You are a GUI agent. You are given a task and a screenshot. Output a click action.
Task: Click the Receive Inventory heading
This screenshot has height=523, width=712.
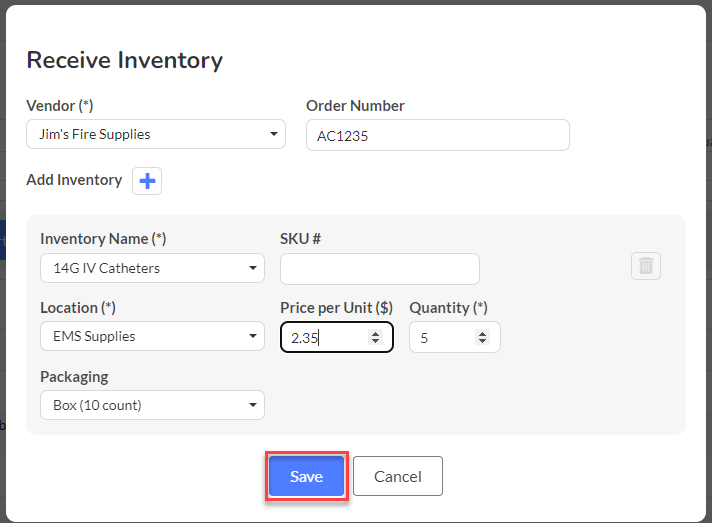[124, 60]
